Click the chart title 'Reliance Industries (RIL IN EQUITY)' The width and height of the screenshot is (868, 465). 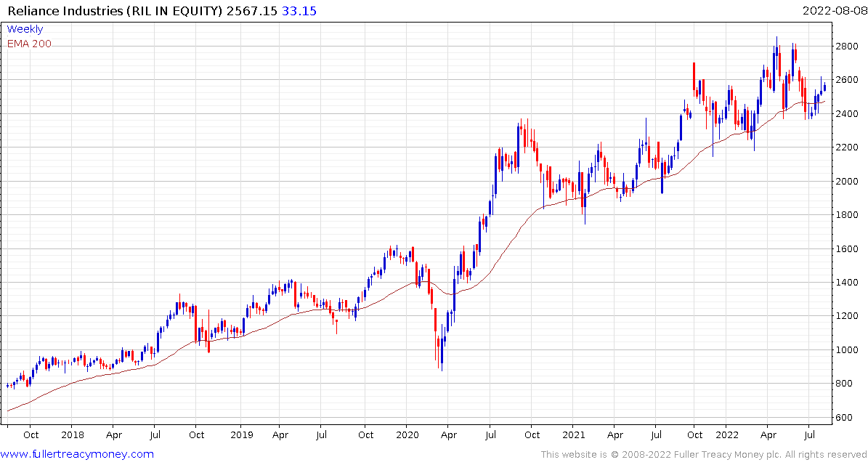116,10
